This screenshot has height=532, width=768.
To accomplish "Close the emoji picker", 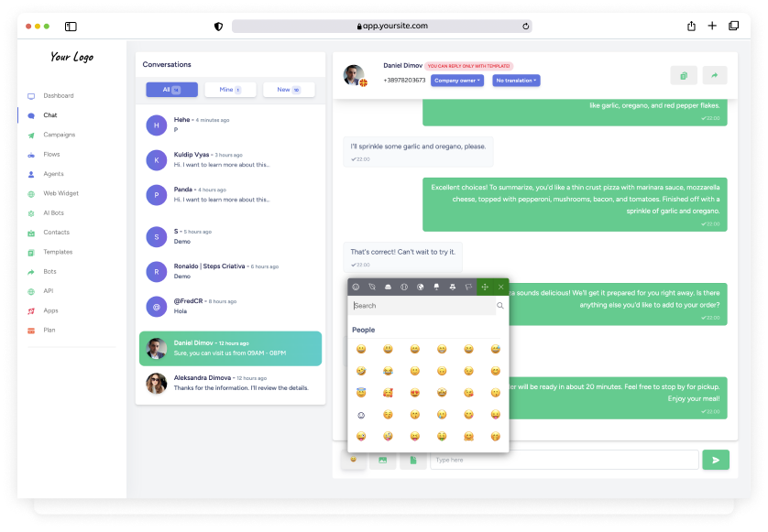I will point(500,287).
